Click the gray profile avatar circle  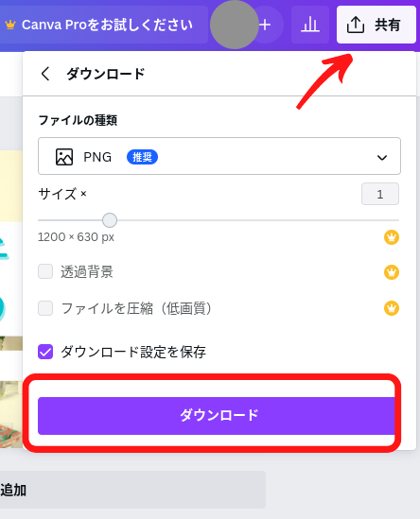click(235, 25)
